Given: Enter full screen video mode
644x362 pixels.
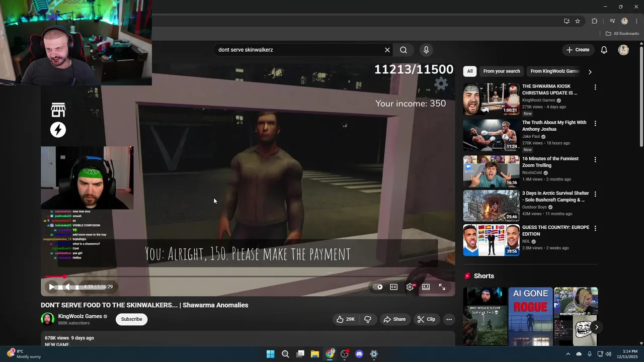Looking at the screenshot, I should (442, 287).
